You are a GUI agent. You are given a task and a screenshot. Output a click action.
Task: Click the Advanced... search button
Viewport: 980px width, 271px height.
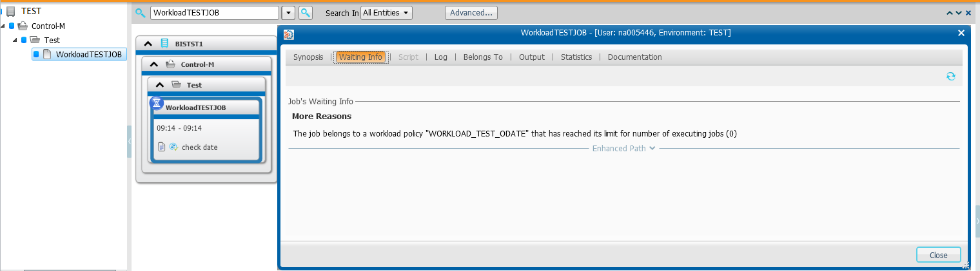[471, 13]
